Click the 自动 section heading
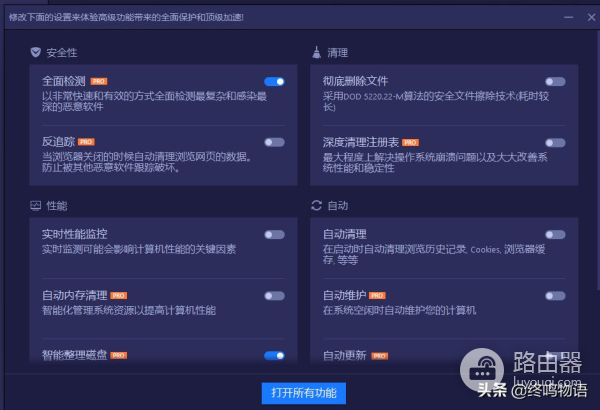The image size is (600, 410). pyautogui.click(x=338, y=206)
